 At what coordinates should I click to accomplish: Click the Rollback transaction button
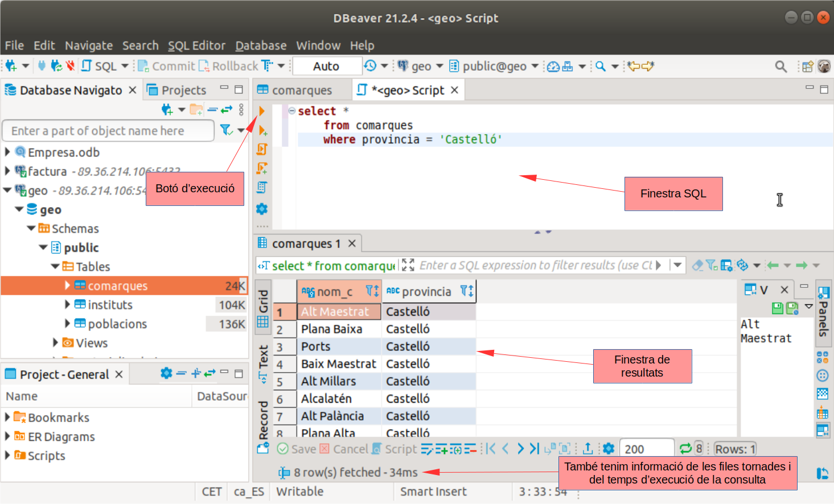tap(228, 67)
